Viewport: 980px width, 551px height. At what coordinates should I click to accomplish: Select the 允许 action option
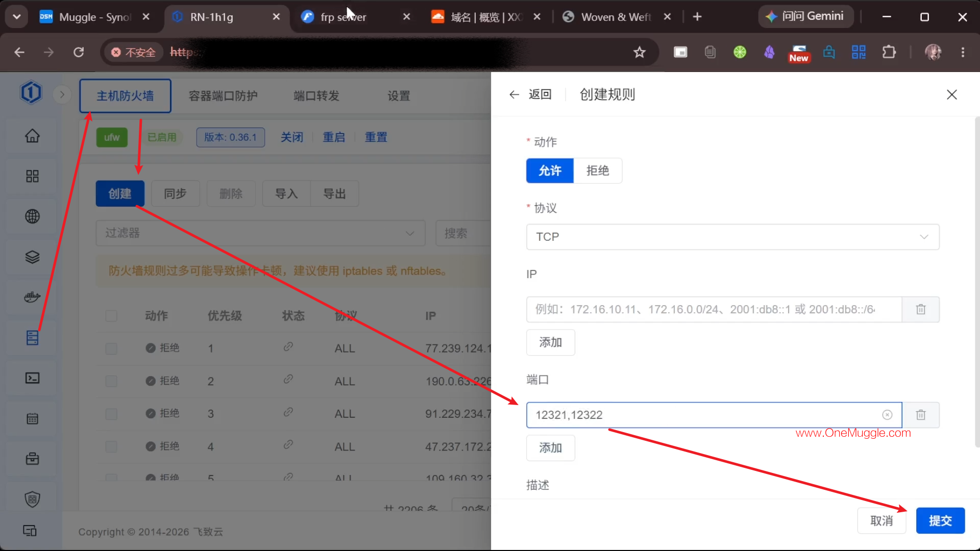[550, 170]
